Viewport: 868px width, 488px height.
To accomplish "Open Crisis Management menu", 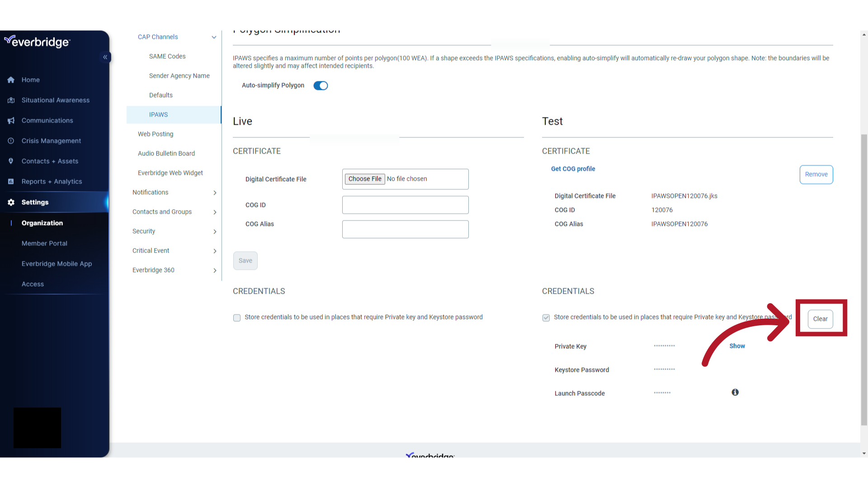I will (x=52, y=141).
